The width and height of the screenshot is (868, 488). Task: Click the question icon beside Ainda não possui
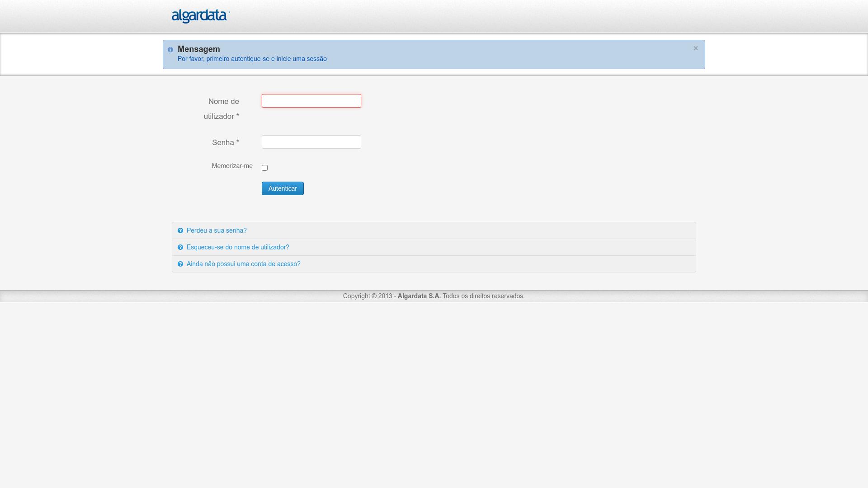pos(180,264)
